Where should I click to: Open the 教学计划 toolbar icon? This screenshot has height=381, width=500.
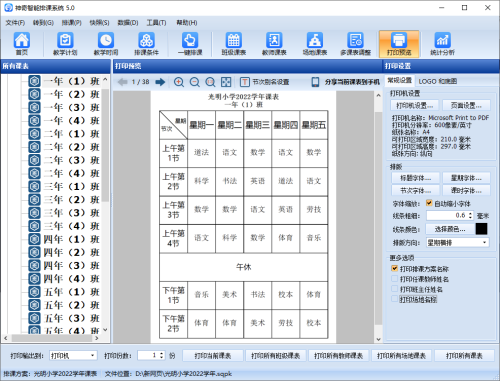pos(65,44)
